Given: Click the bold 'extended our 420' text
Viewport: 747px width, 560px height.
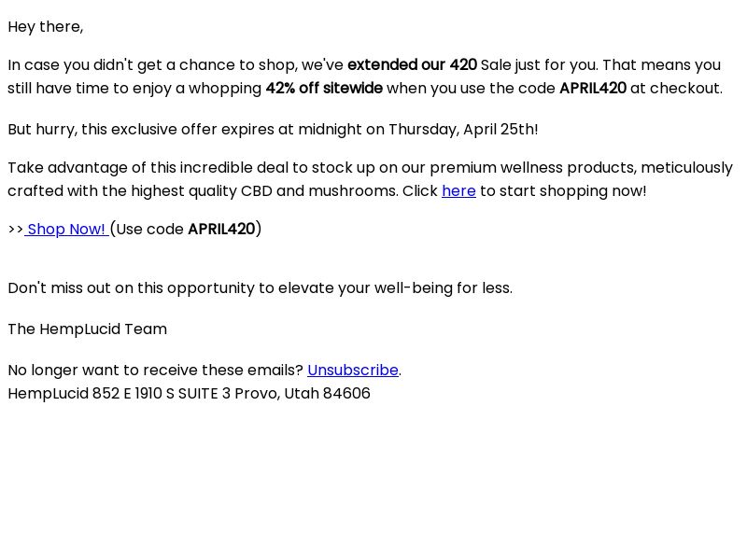Looking at the screenshot, I should pos(412,64).
